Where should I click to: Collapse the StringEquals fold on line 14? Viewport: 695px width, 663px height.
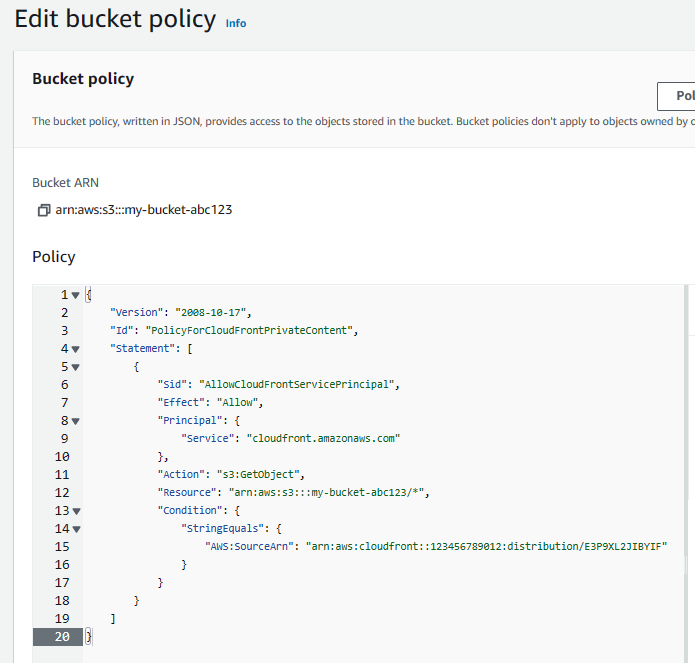point(76,529)
